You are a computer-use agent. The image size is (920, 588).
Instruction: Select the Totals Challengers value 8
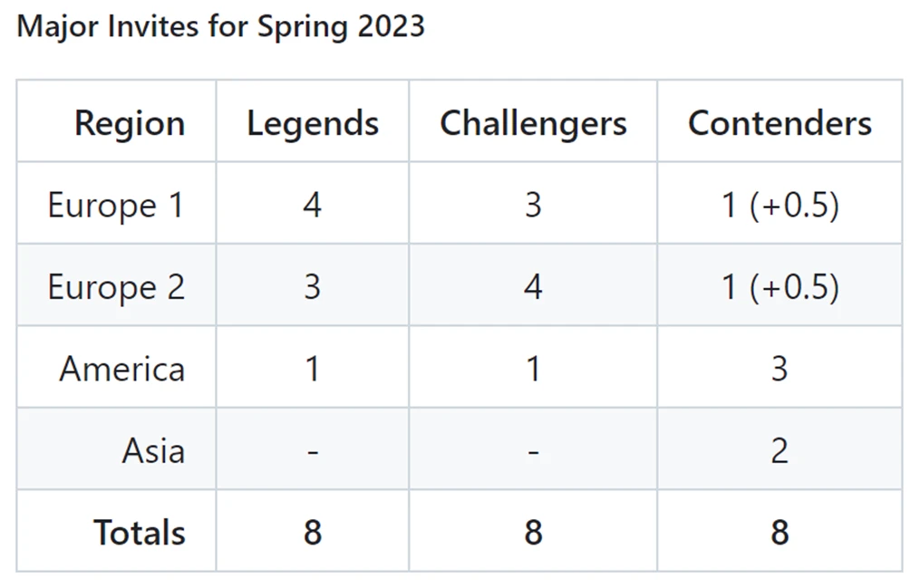533,533
